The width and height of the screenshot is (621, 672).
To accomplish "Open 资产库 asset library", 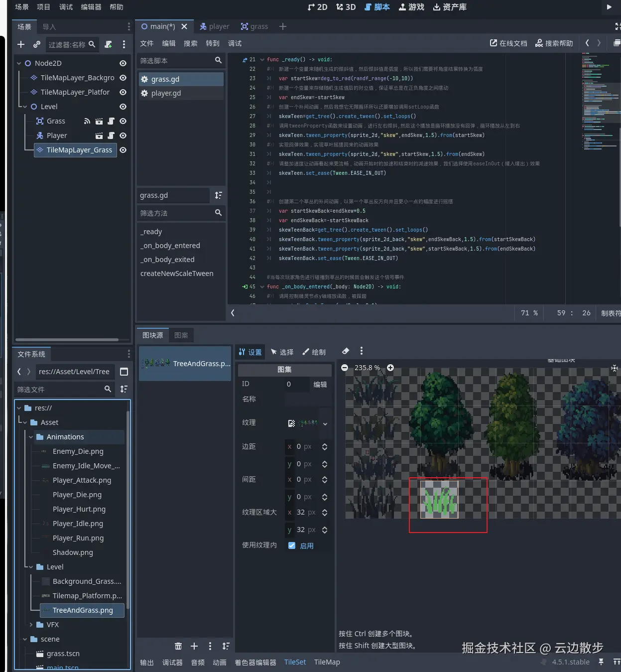I will click(450, 7).
